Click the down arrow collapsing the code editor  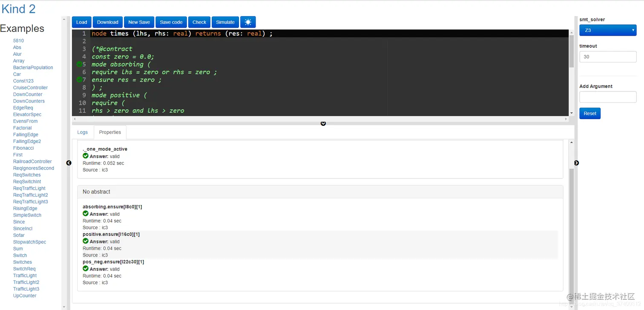point(323,124)
